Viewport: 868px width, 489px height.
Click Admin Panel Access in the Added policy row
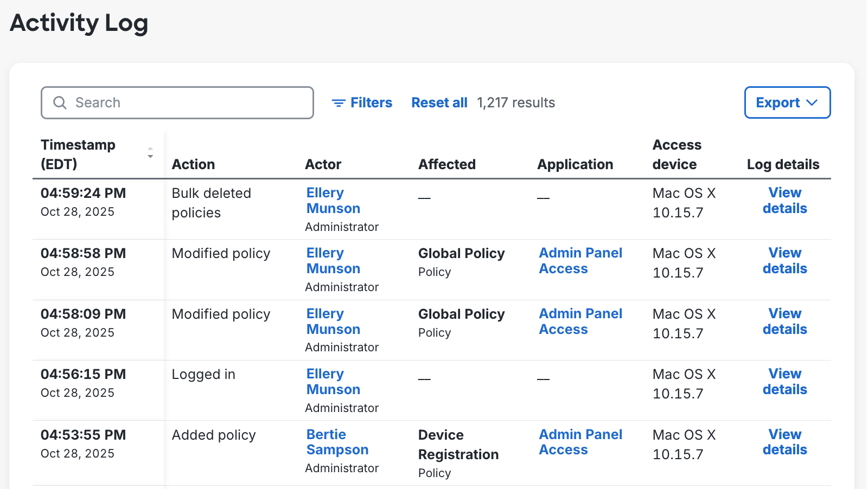(x=580, y=442)
